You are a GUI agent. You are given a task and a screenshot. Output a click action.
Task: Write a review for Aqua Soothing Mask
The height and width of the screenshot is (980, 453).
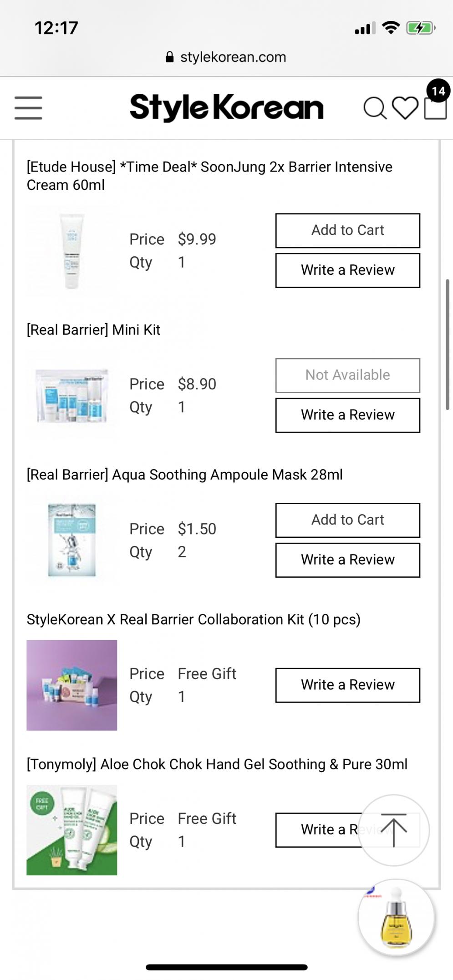pos(347,560)
